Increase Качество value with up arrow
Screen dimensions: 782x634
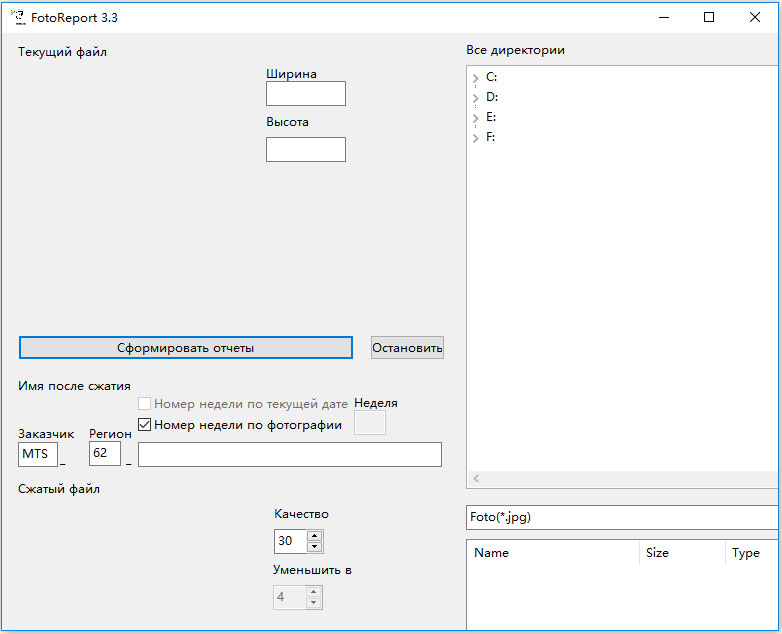tap(314, 535)
